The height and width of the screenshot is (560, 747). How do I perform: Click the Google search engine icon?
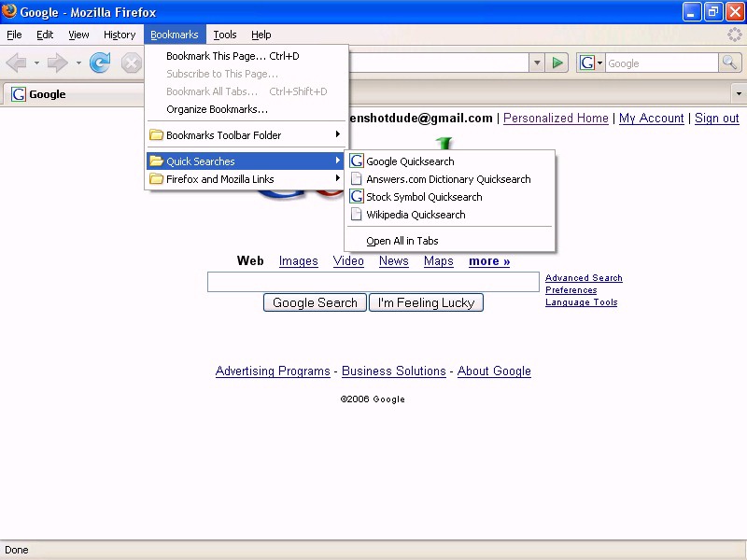pyautogui.click(x=586, y=63)
